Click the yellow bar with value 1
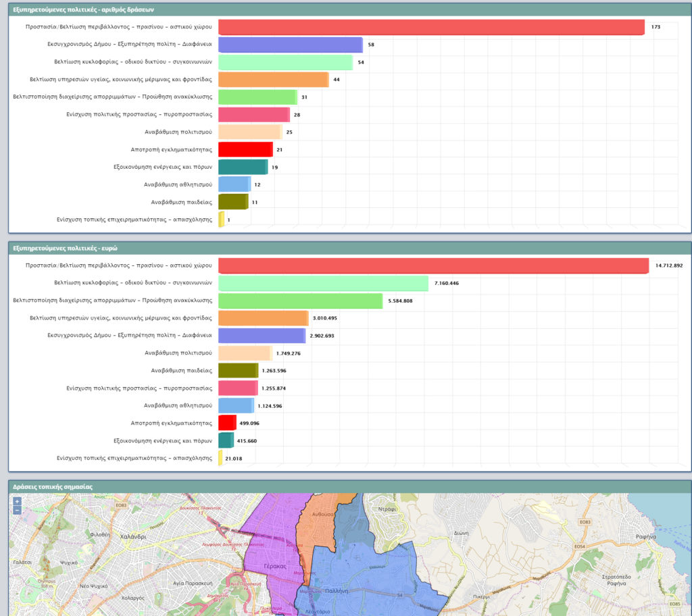The image size is (692, 616). (x=221, y=220)
